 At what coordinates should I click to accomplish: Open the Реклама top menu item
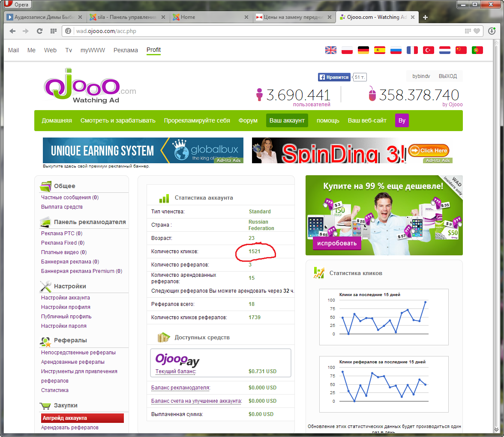tap(126, 50)
